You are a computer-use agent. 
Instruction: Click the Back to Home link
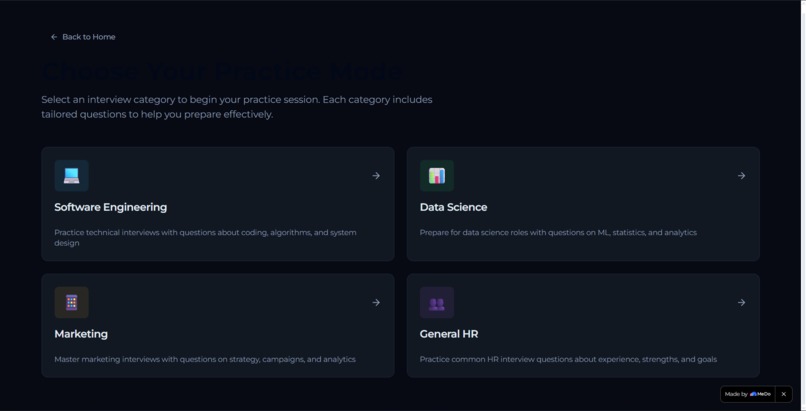(83, 37)
